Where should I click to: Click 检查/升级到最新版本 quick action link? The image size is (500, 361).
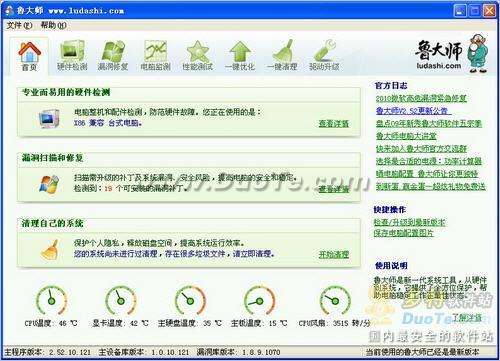(x=409, y=222)
